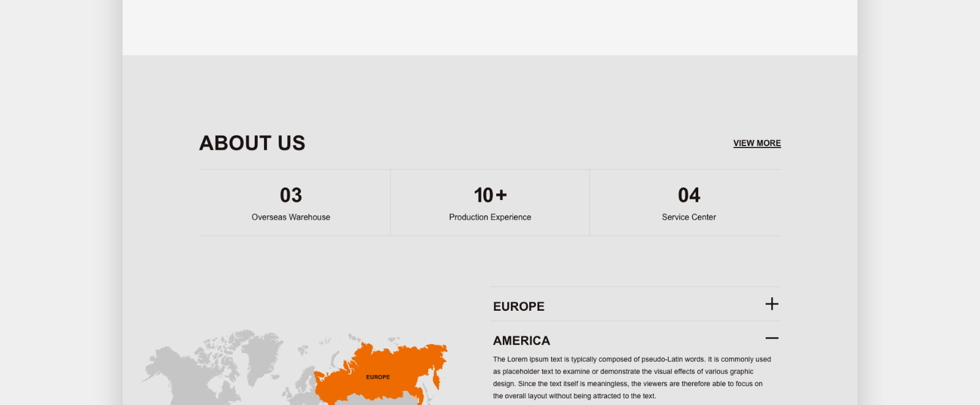Collapse America section using minus icon

(772, 338)
